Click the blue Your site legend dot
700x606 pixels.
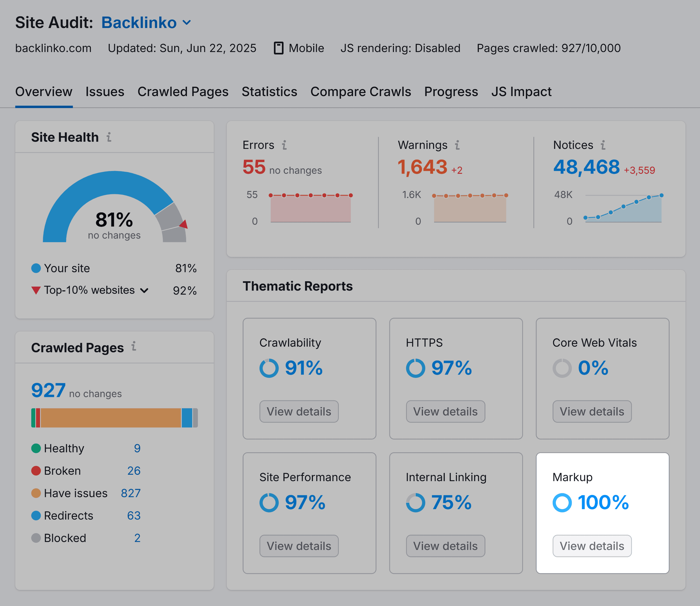point(36,268)
